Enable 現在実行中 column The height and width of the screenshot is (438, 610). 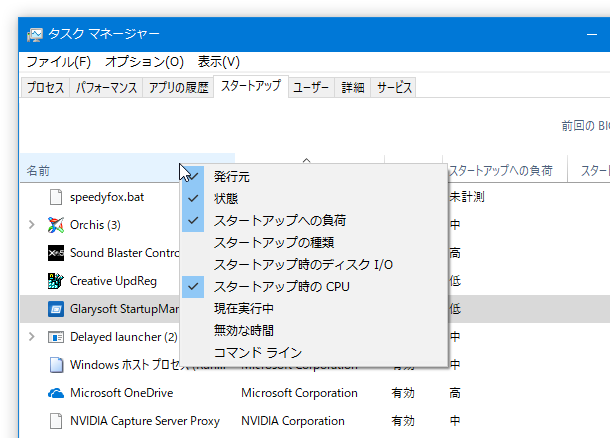pyautogui.click(x=314, y=308)
